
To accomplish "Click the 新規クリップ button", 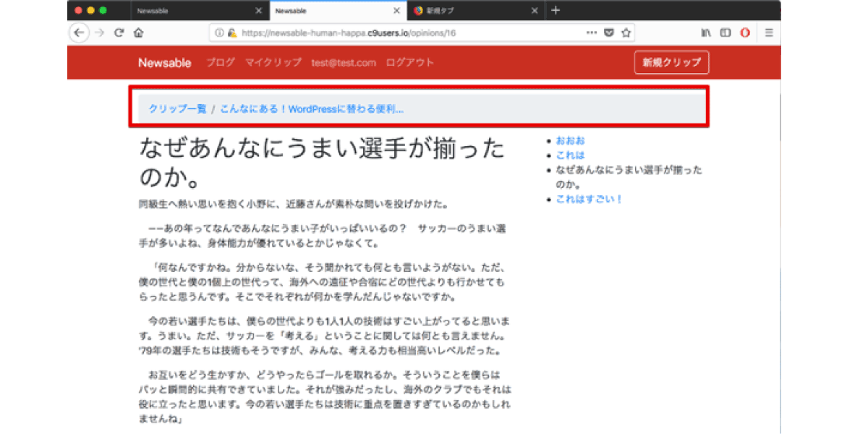I will tap(671, 62).
